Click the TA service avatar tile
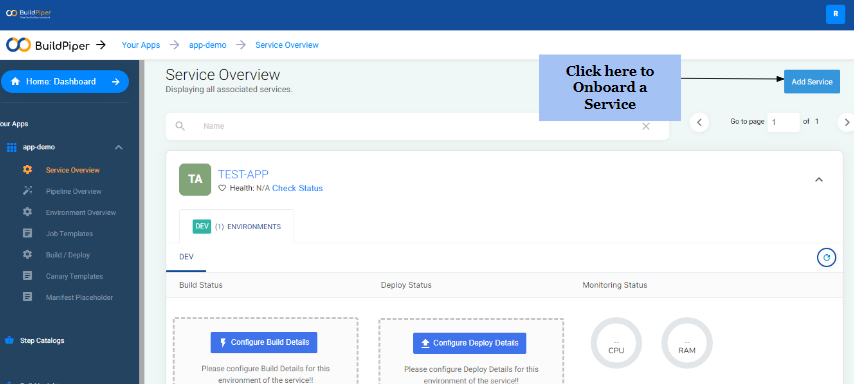The image size is (854, 384). 195,180
